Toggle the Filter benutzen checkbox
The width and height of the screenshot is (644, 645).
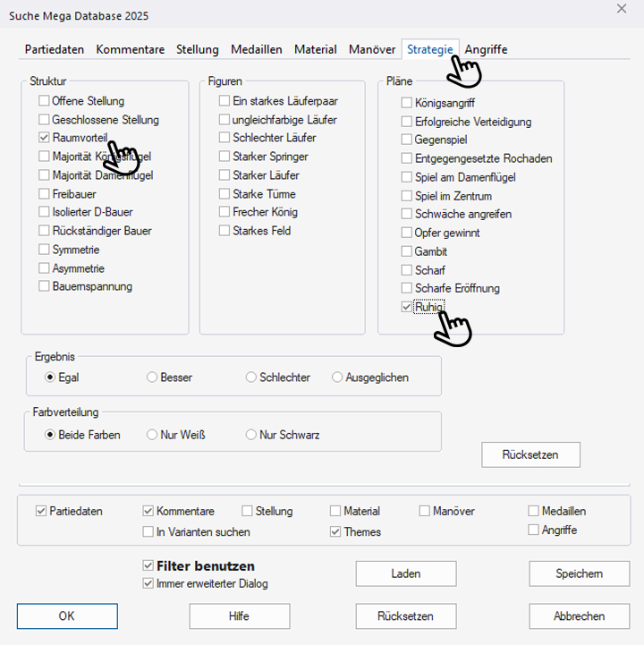pos(148,566)
